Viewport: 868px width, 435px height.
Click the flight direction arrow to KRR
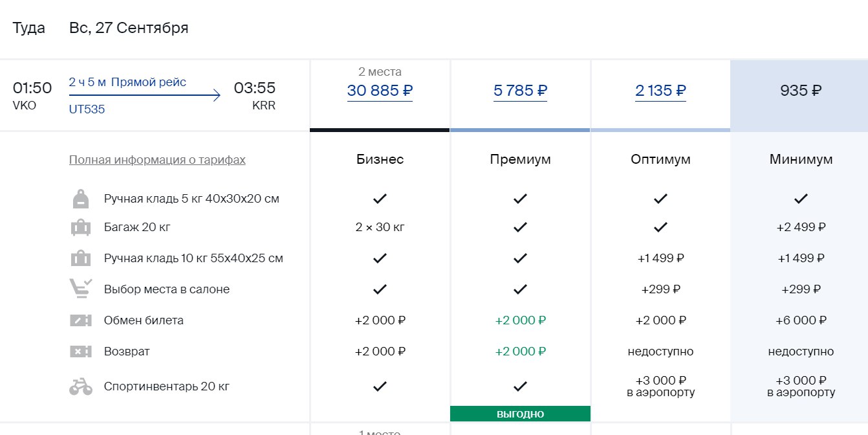(145, 96)
